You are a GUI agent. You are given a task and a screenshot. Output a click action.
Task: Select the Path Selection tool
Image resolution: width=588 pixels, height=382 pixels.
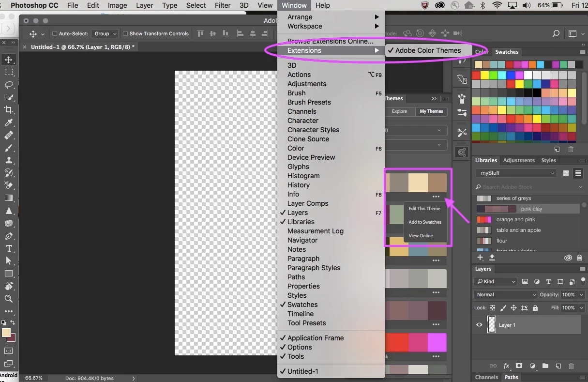pos(9,261)
